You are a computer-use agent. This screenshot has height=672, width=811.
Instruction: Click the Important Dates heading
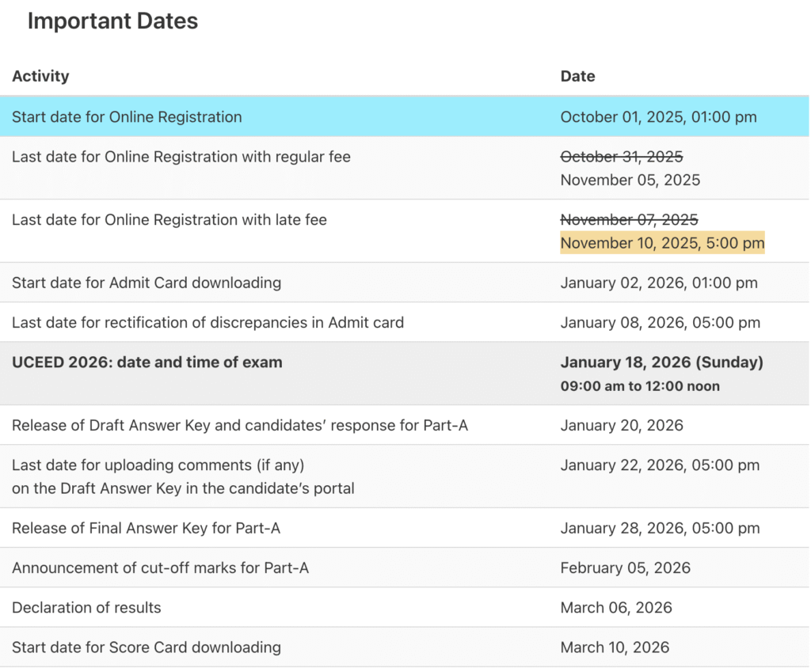click(112, 22)
